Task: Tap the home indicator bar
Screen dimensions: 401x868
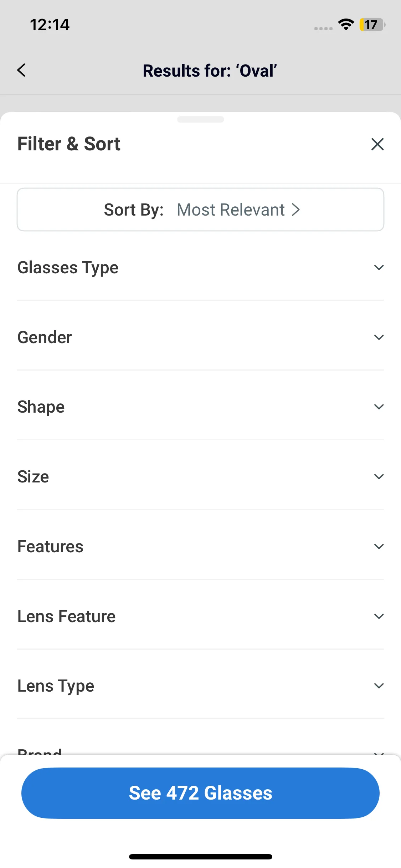Action: (200, 857)
